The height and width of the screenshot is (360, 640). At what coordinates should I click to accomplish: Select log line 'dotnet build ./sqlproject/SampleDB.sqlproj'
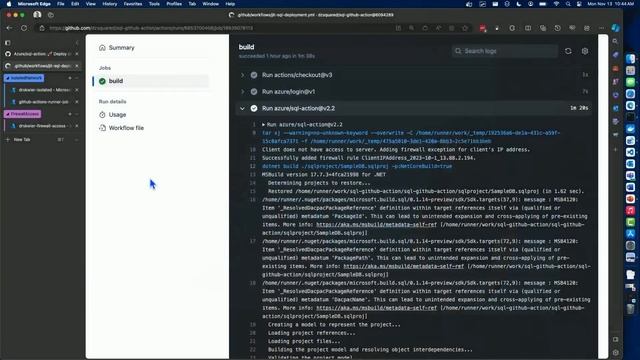pos(357,166)
